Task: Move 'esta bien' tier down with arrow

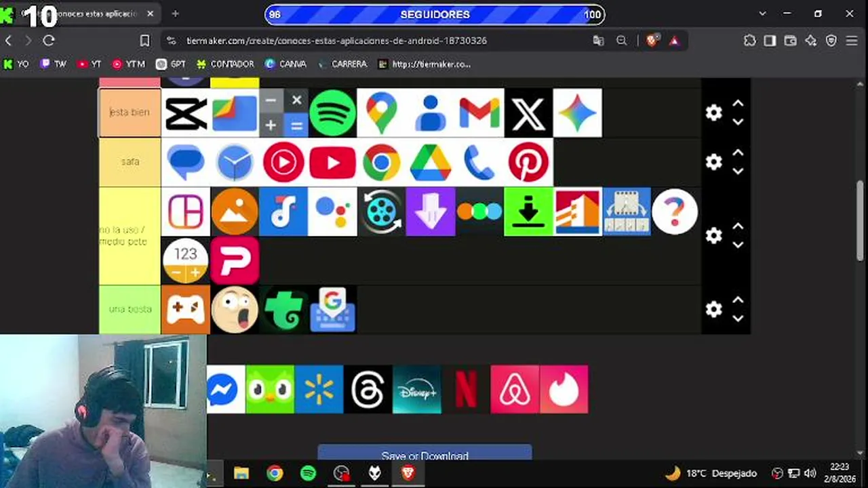Action: [738, 122]
